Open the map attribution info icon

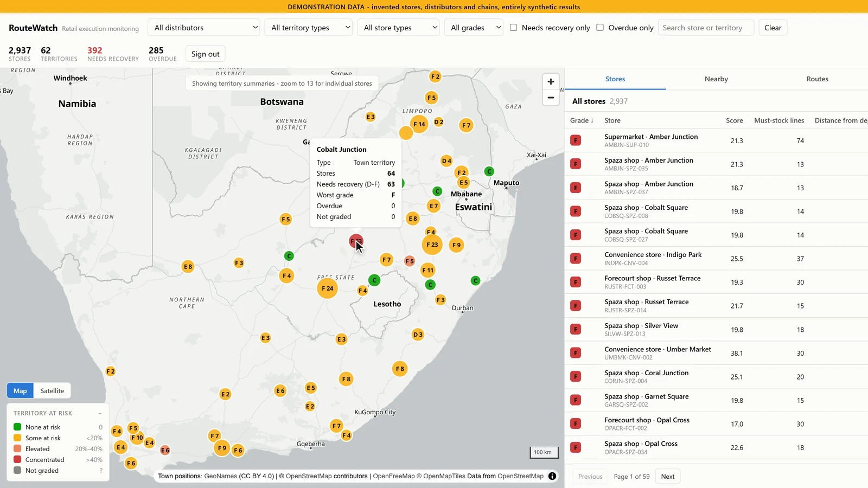pyautogui.click(x=552, y=476)
